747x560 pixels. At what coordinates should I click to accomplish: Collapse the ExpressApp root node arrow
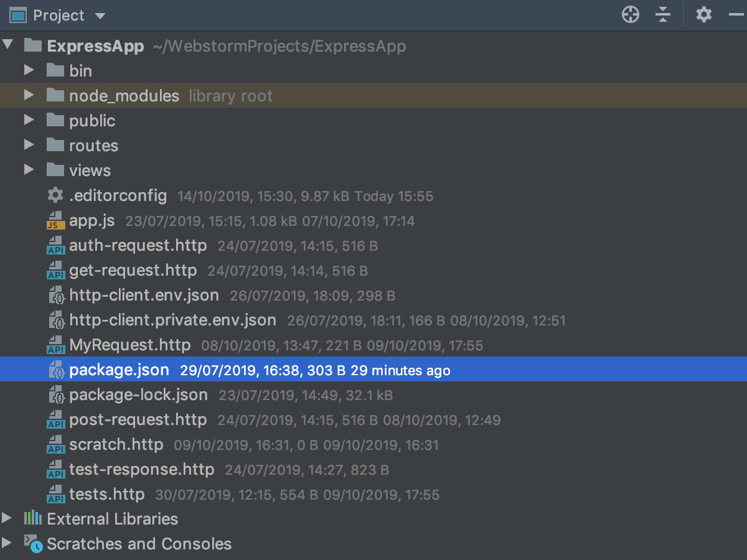tap(7, 45)
